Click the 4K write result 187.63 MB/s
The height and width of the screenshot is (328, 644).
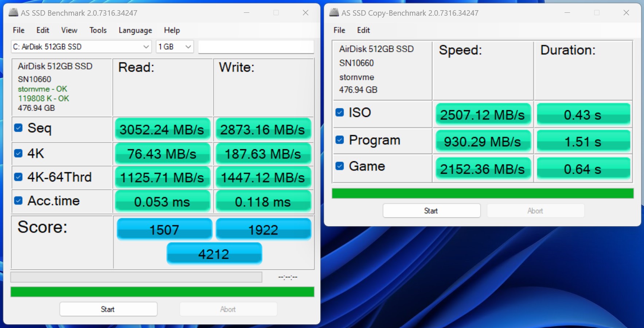(x=263, y=154)
